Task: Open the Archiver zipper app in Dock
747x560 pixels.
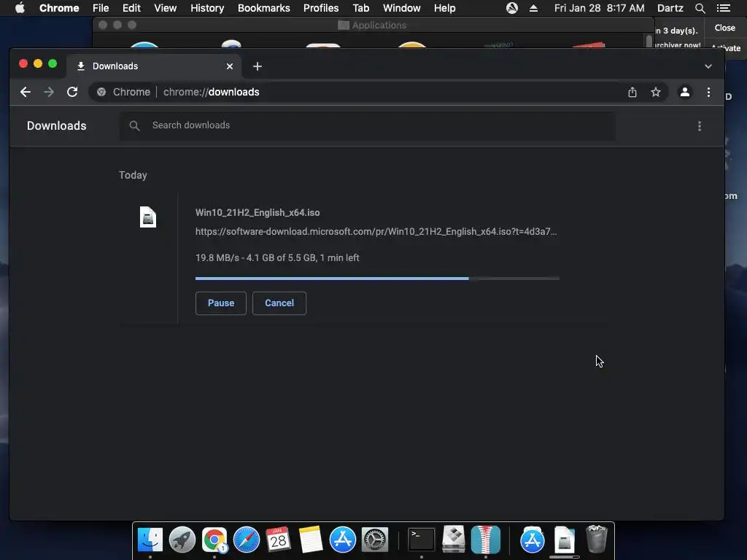Action: (x=485, y=540)
